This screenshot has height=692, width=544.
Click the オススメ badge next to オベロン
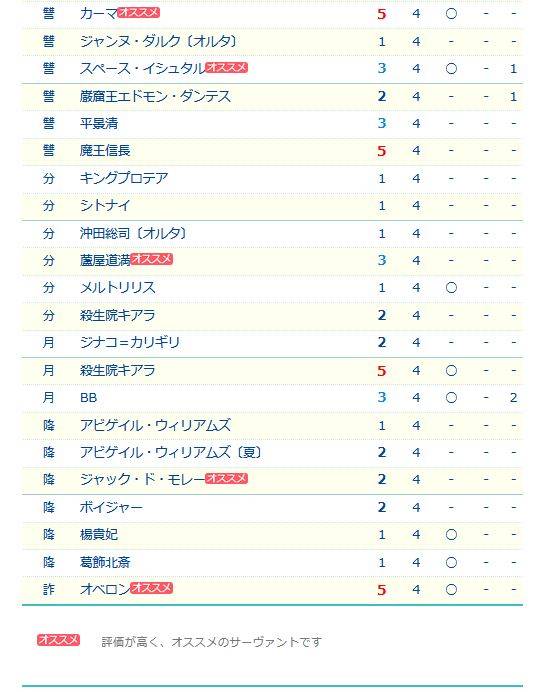[151, 588]
